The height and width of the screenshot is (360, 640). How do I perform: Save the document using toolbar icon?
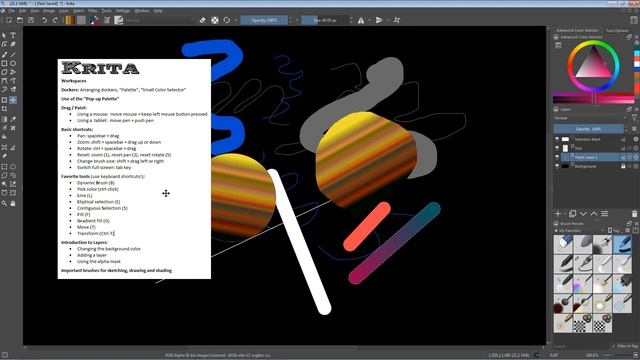click(x=31, y=20)
